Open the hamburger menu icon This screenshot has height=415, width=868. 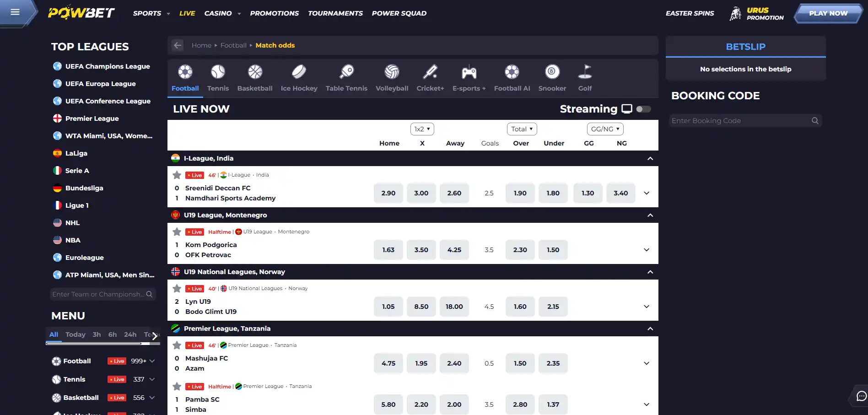(x=15, y=12)
